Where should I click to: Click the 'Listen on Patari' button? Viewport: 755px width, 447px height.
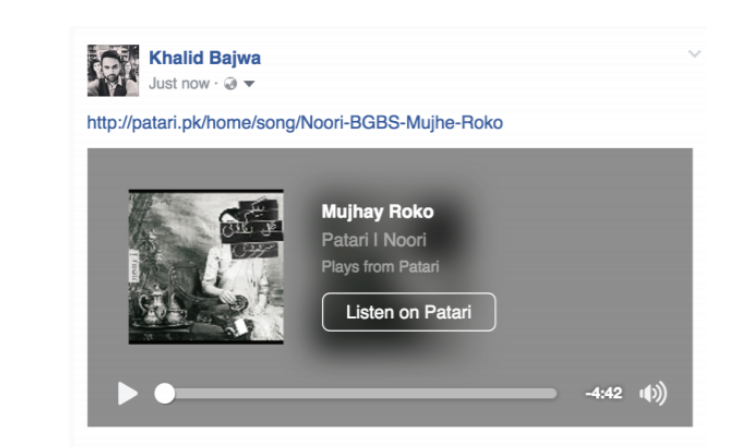pyautogui.click(x=409, y=312)
